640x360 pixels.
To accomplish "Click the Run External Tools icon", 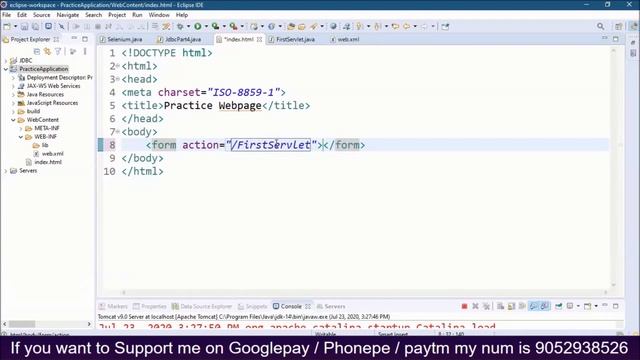I will (x=233, y=27).
